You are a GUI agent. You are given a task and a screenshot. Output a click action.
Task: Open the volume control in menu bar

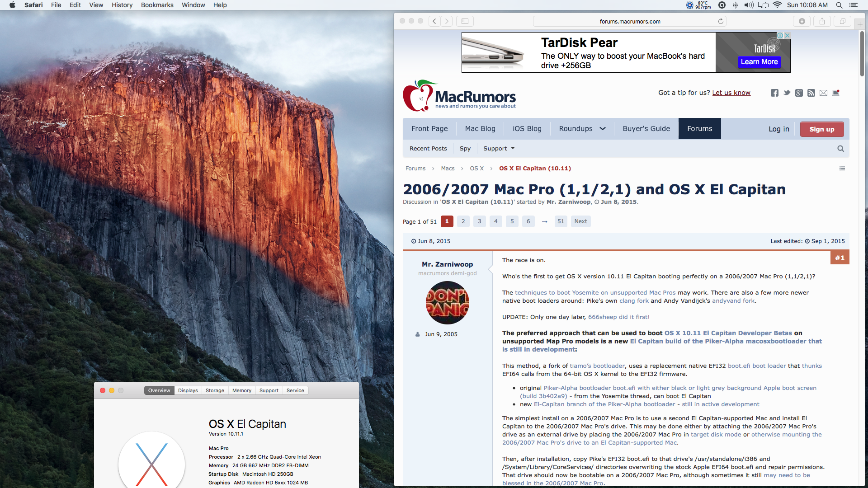749,5
